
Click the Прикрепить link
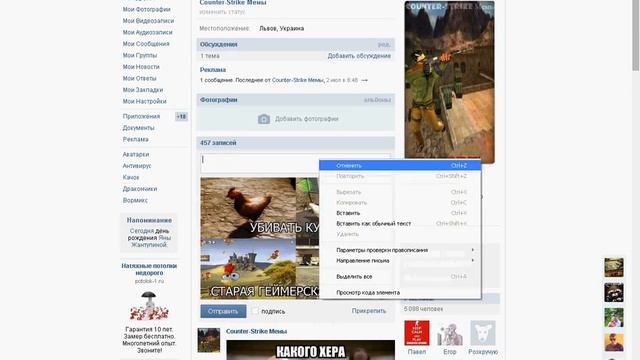[369, 311]
